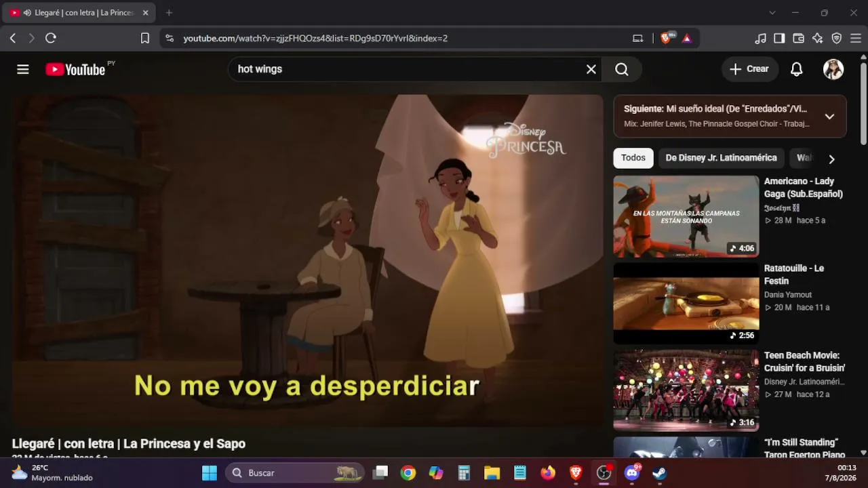Image resolution: width=868 pixels, height=488 pixels.
Task: Visit the Disney Jr. Latinoamérica channel name
Action: tap(804, 382)
